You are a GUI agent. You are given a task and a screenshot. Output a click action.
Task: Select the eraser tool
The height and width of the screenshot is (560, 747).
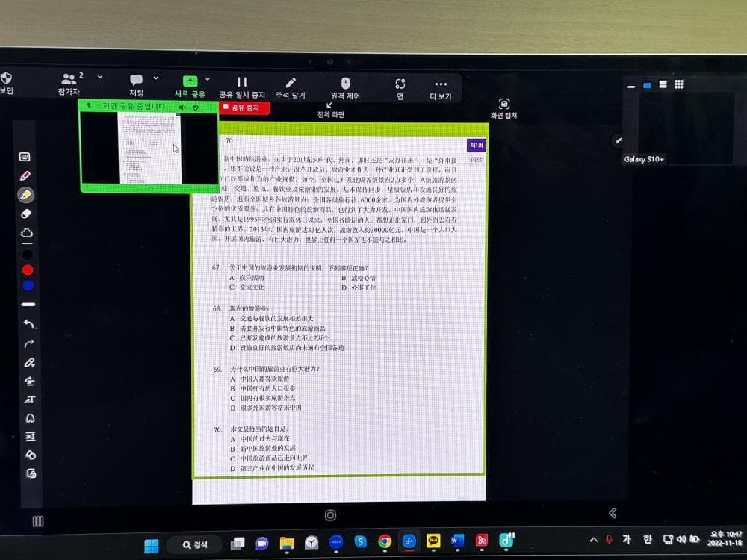[26, 214]
